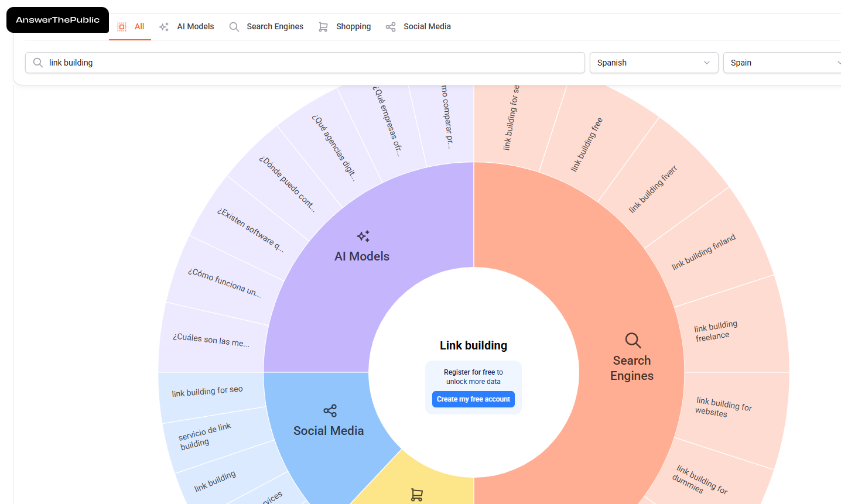Select the 'link building fiverr' wedge

[x=652, y=189]
